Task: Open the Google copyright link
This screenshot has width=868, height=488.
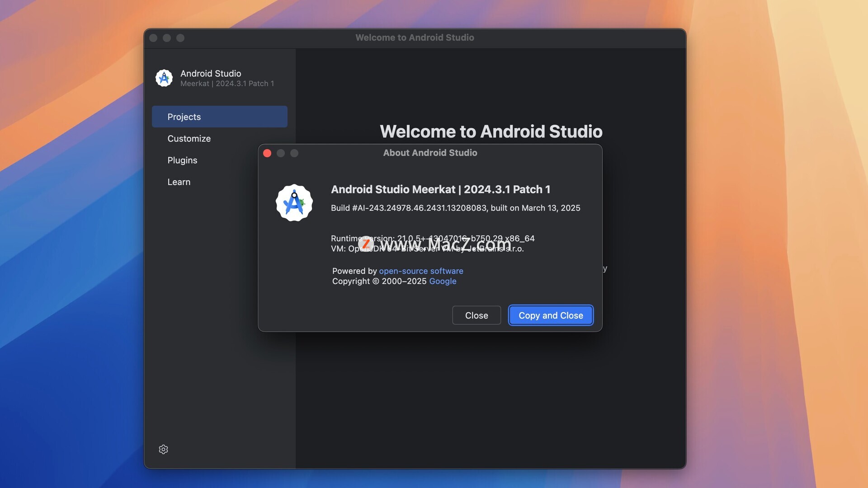Action: click(x=443, y=281)
